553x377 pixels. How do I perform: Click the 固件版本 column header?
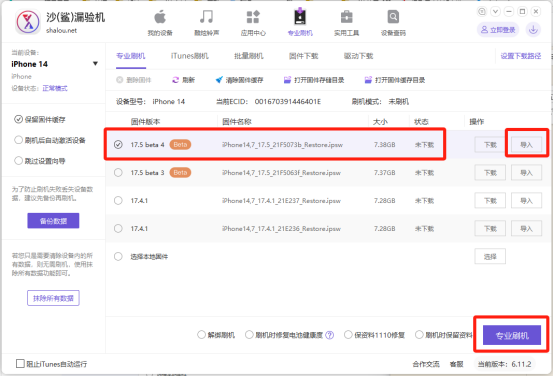coord(145,122)
